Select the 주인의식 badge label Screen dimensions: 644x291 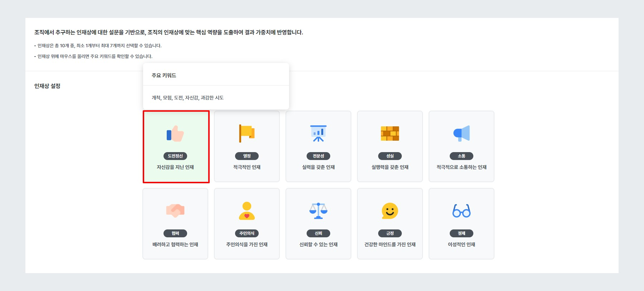(247, 233)
